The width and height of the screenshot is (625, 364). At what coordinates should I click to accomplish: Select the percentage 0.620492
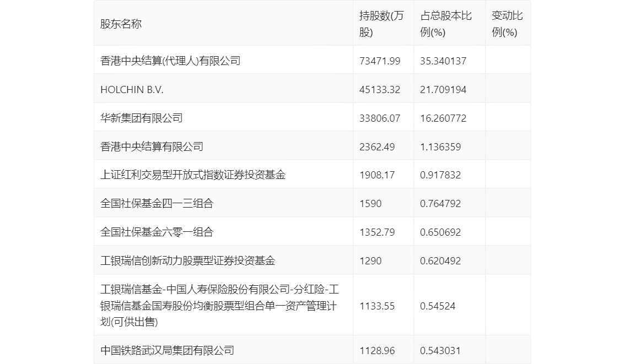pyautogui.click(x=440, y=261)
